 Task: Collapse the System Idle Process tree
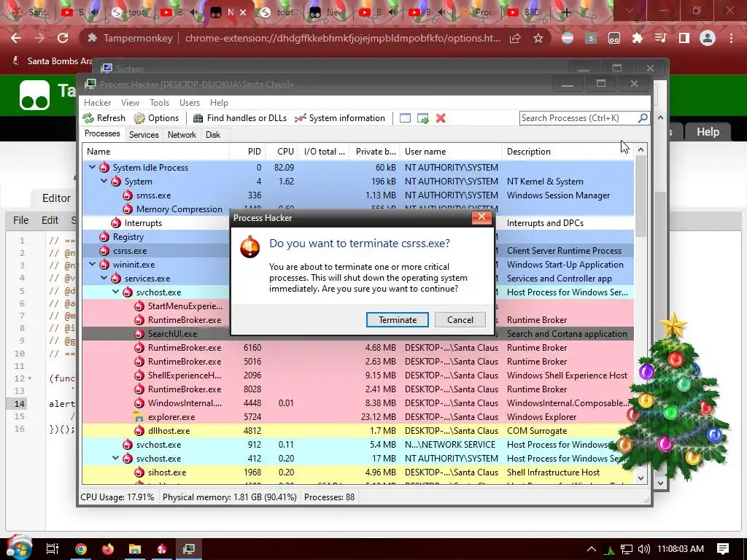click(x=92, y=167)
